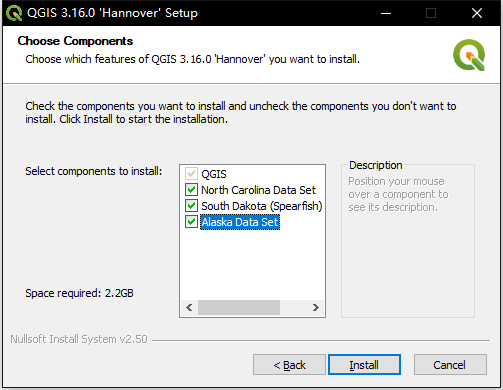Image resolution: width=503 pixels, height=390 pixels.
Task: Select North Carolina Data Set item label
Action: click(x=258, y=190)
